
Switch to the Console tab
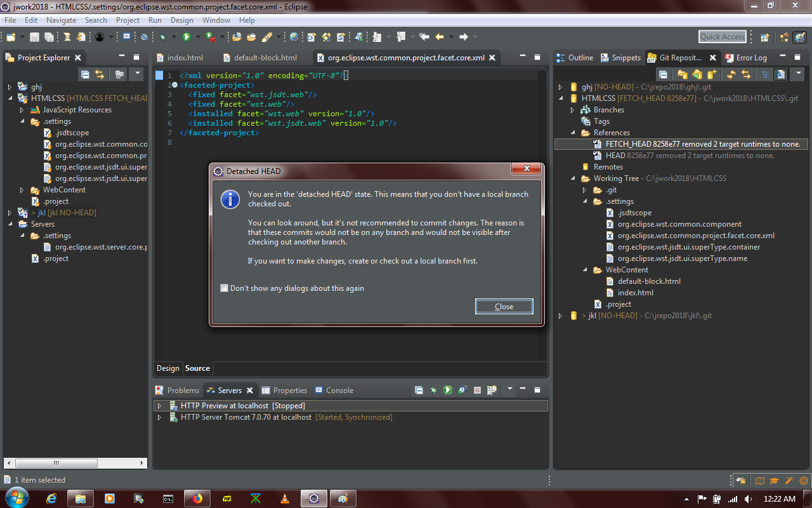[x=334, y=390]
